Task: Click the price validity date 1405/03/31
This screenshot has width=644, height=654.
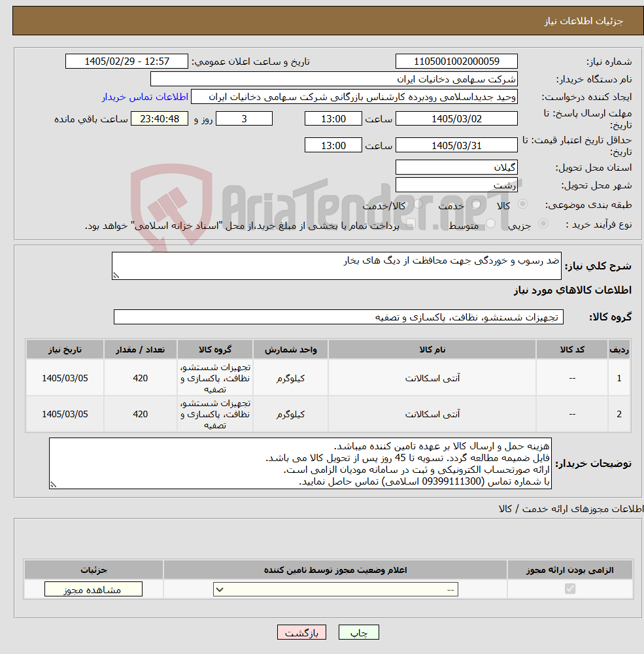Action: 456,145
